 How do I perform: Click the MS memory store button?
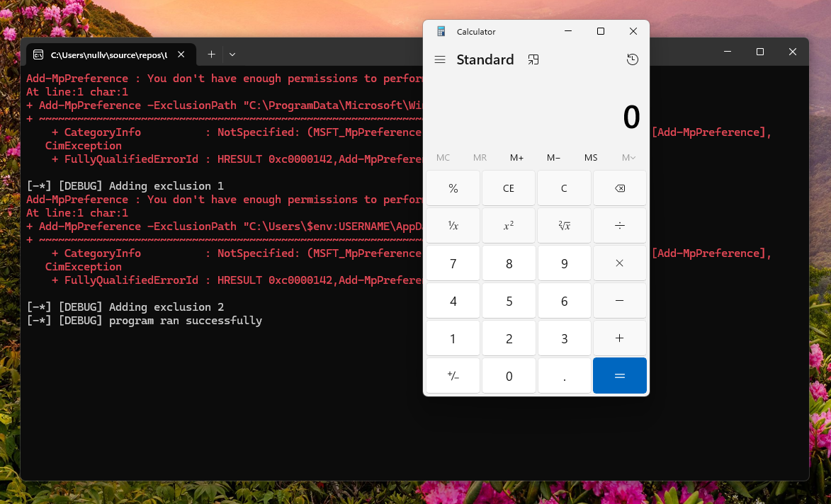pos(590,157)
